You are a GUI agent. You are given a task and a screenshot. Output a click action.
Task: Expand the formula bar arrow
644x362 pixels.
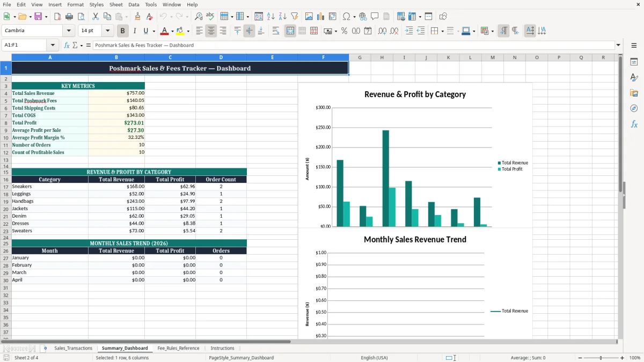[x=618, y=45]
